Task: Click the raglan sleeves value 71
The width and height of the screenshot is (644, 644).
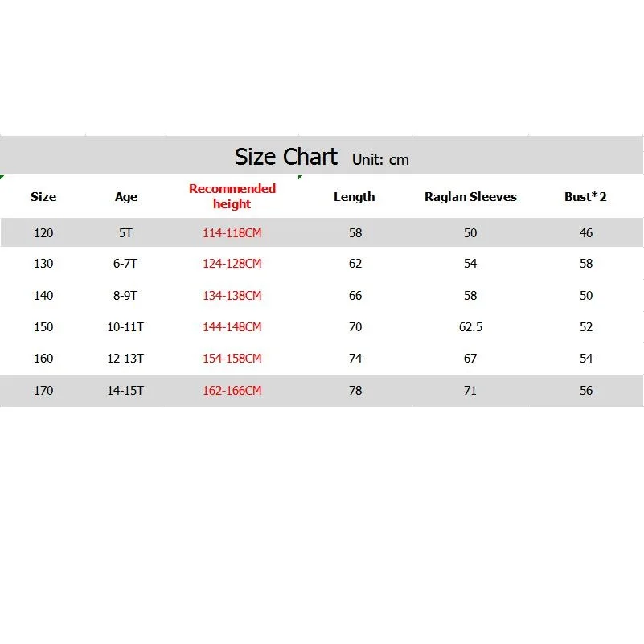Action: tap(470, 391)
